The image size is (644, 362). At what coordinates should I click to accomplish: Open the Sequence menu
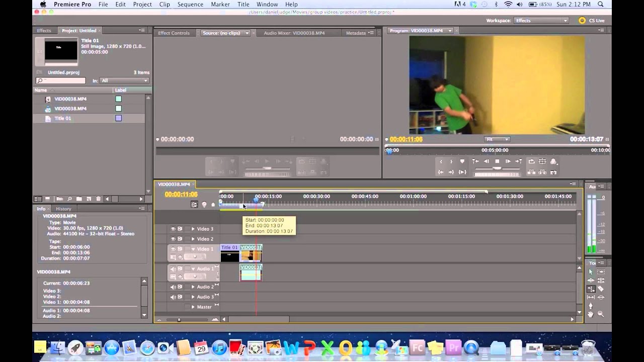coord(190,5)
